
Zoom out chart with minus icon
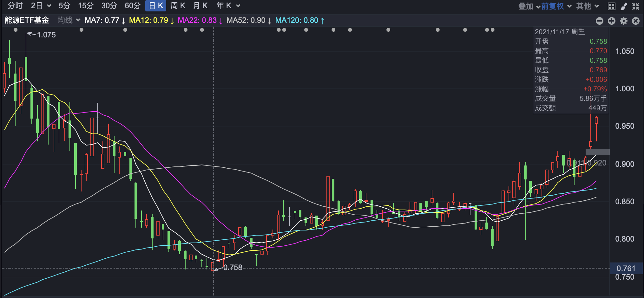(599, 21)
